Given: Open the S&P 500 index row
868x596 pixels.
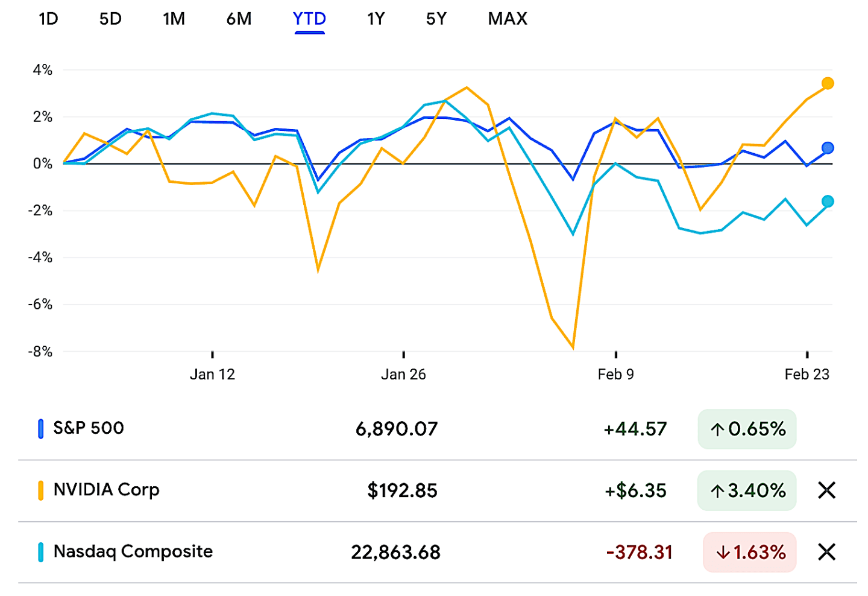Looking at the screenshot, I should pos(89,428).
